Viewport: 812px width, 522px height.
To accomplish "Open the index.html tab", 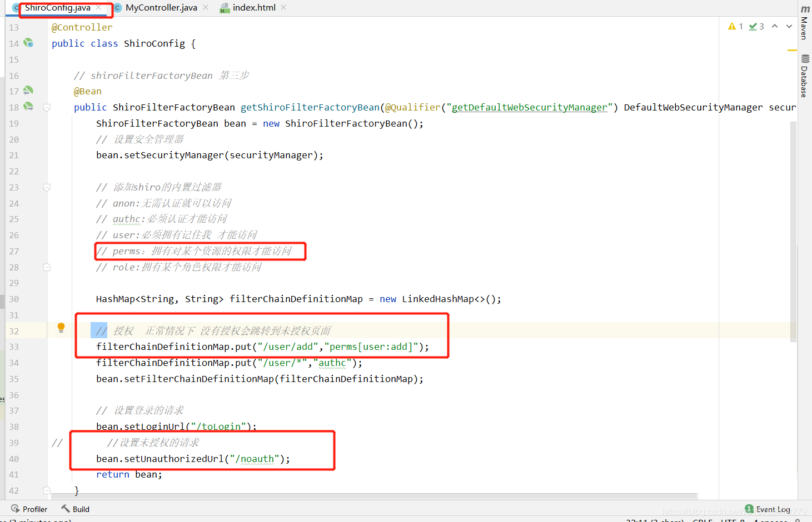I will coord(254,8).
